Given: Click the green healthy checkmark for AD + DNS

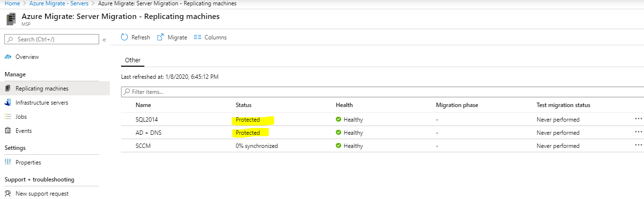Looking at the screenshot, I should coord(338,133).
